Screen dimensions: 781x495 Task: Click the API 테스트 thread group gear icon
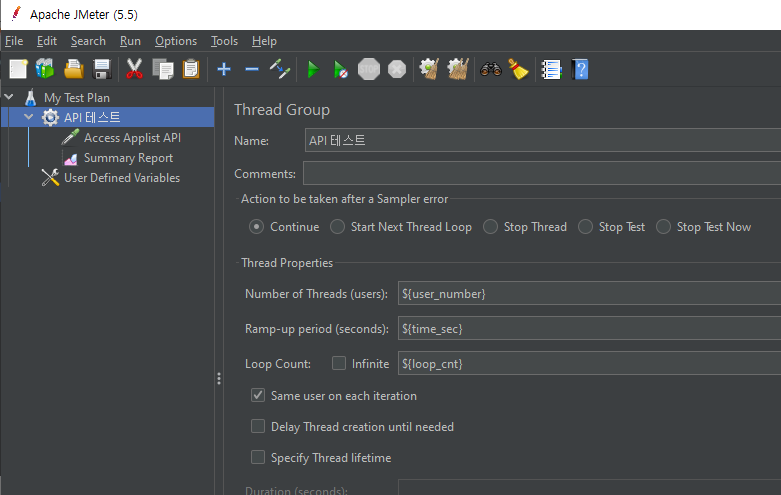tap(50, 118)
